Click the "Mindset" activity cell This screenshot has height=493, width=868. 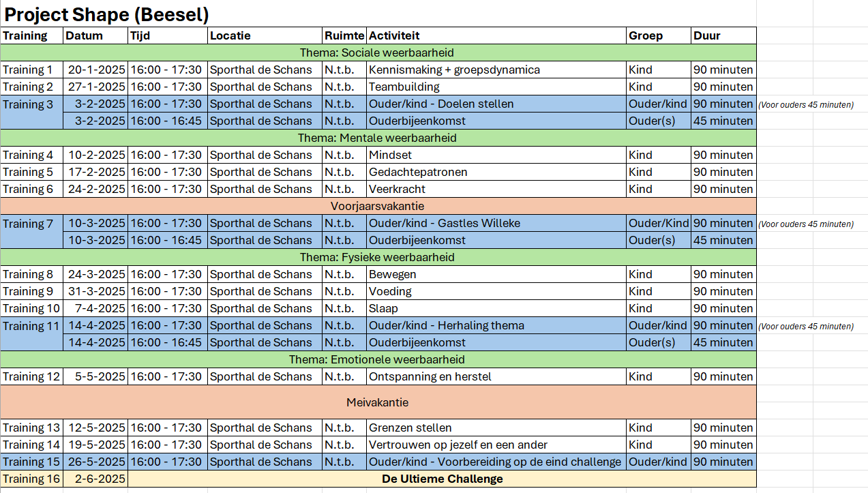point(496,155)
